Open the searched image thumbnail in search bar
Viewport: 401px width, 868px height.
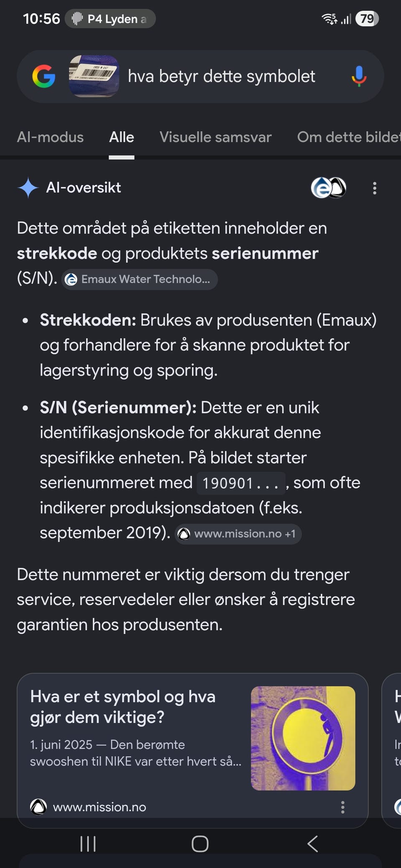coord(94,76)
